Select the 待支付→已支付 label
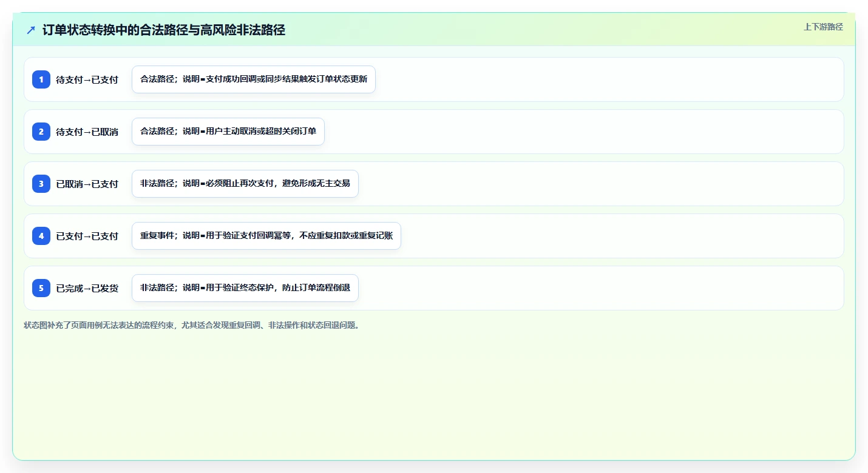Image resolution: width=868 pixels, height=473 pixels. [x=87, y=79]
